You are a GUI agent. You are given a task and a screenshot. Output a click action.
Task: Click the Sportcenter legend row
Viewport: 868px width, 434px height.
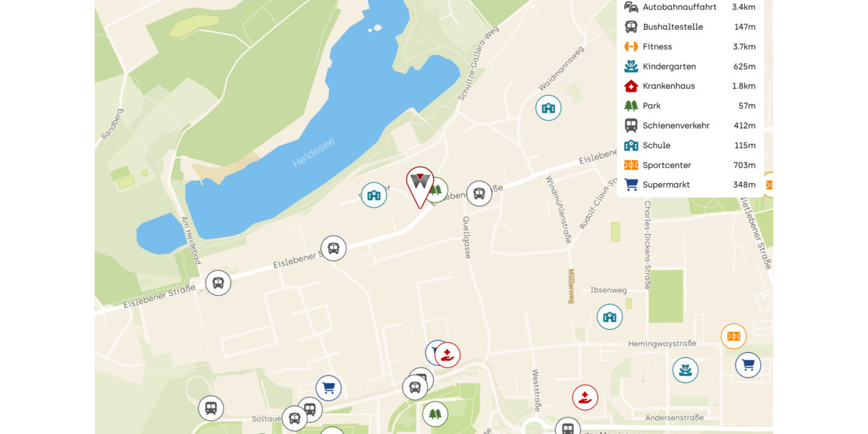(x=690, y=165)
